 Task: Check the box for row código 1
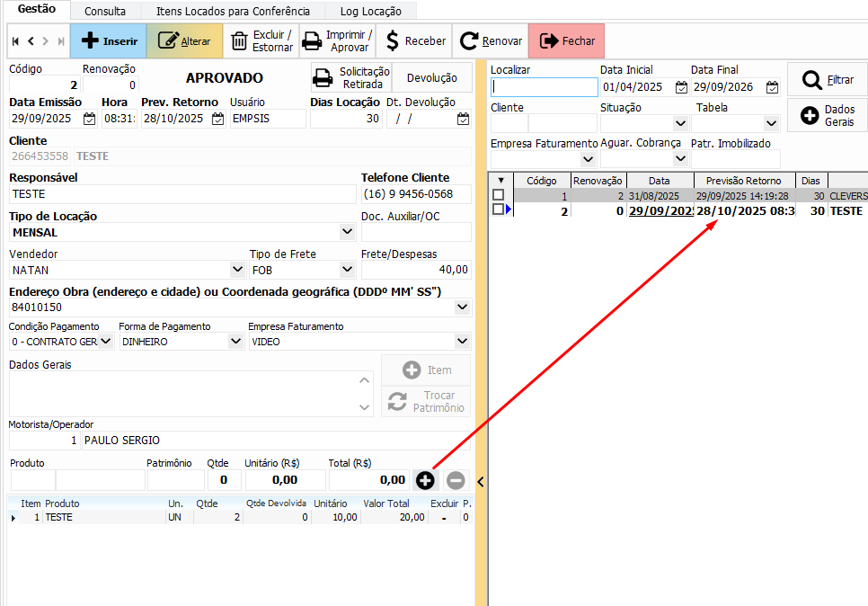[x=498, y=195]
